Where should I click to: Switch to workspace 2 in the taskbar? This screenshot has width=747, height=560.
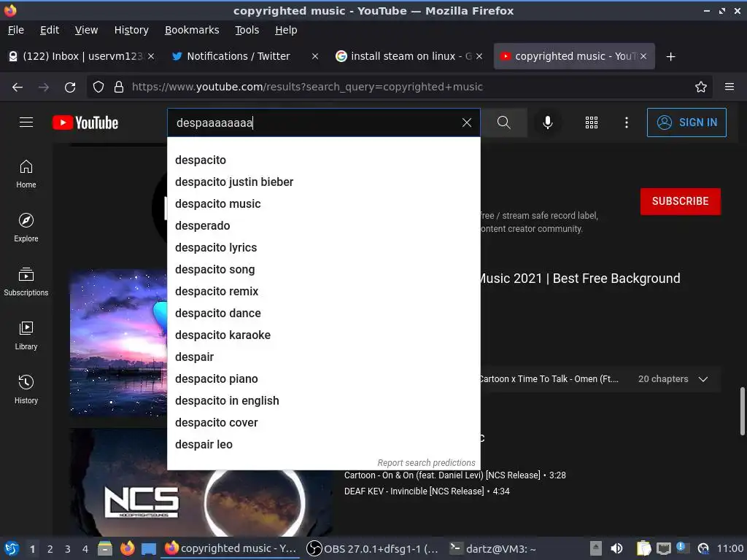50,549
